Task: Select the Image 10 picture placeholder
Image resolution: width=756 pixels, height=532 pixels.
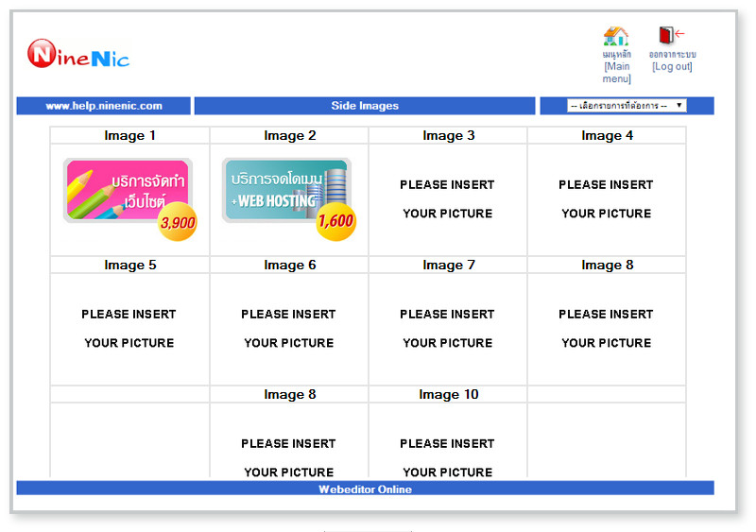Action: [447, 457]
